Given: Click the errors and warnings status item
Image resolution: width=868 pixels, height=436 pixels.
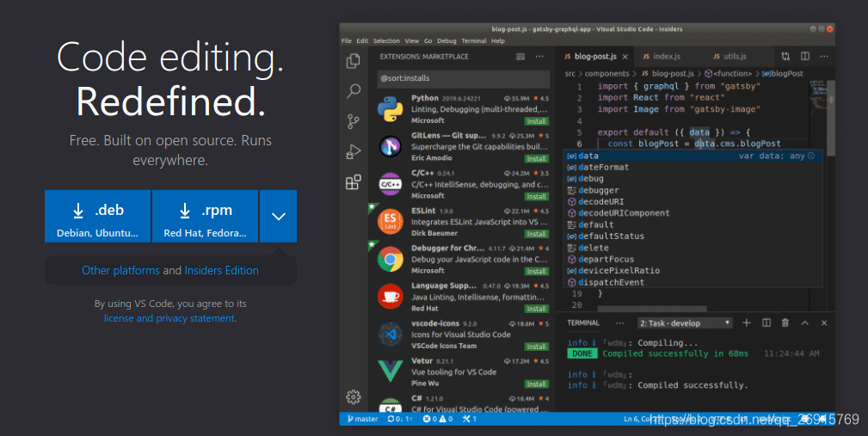Looking at the screenshot, I should coord(437,419).
